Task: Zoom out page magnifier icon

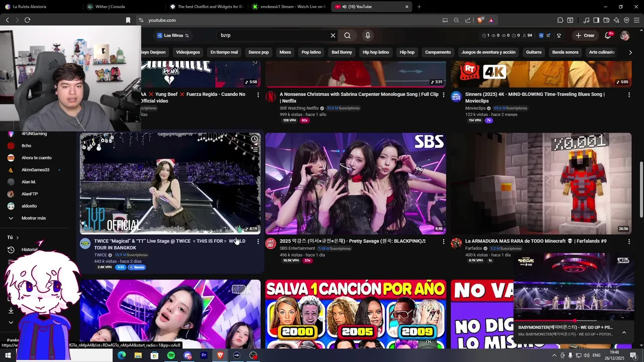Action: point(456,20)
